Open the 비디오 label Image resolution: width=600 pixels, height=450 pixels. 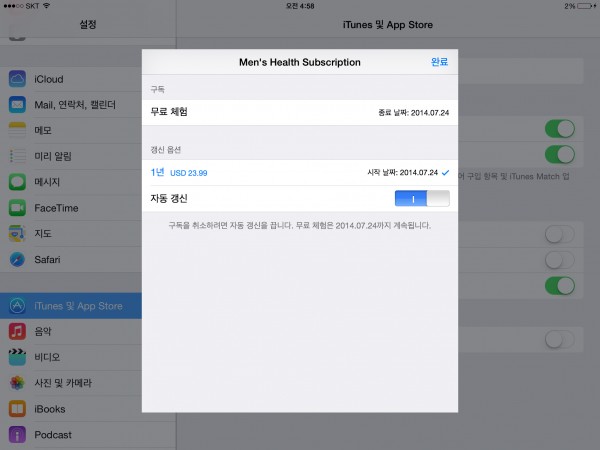47,357
